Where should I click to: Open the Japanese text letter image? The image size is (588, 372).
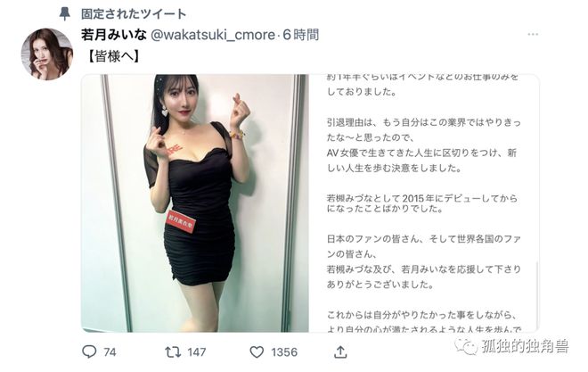424,203
